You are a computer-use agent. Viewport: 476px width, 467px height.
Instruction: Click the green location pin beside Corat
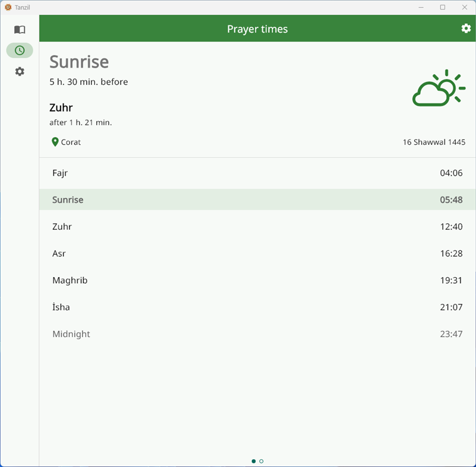coord(54,142)
